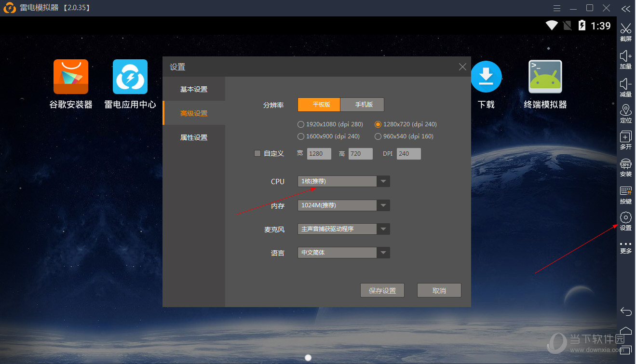Screen dimensions: 636x364
Task: Click the APK install (安装) icon
Action: tap(625, 164)
